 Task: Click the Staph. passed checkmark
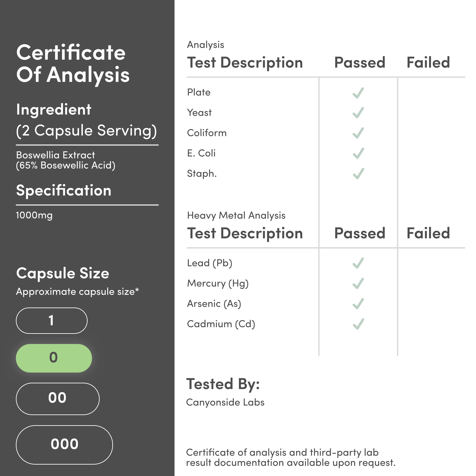pos(358,173)
